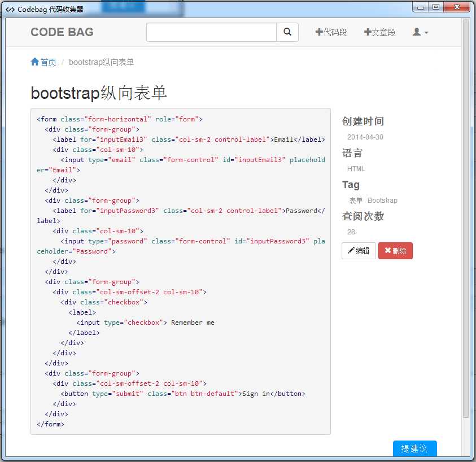Click the vertical scrollbar
476x462 pixels.
(466, 219)
